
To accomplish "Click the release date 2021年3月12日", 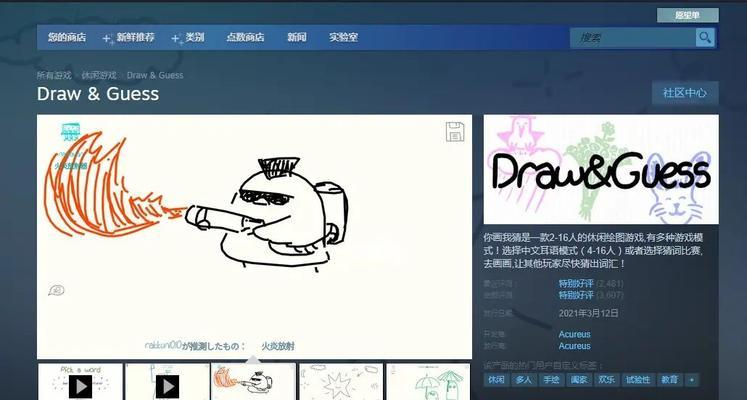I will tap(588, 313).
